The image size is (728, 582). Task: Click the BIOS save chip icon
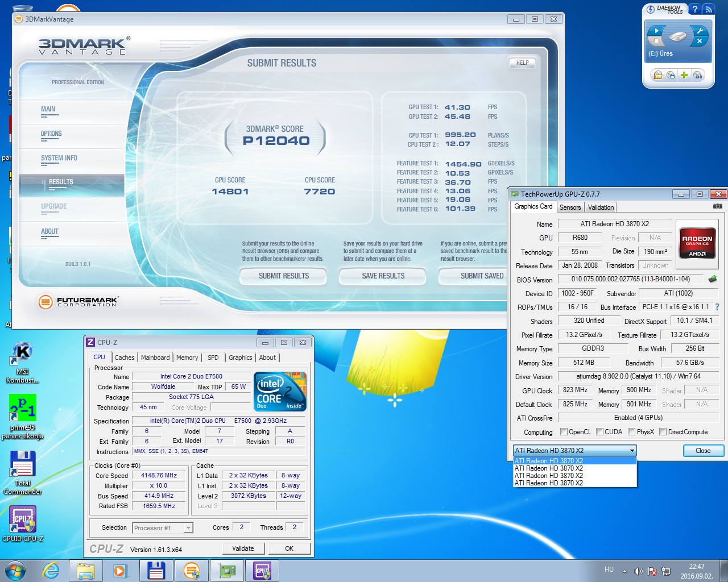[713, 279]
